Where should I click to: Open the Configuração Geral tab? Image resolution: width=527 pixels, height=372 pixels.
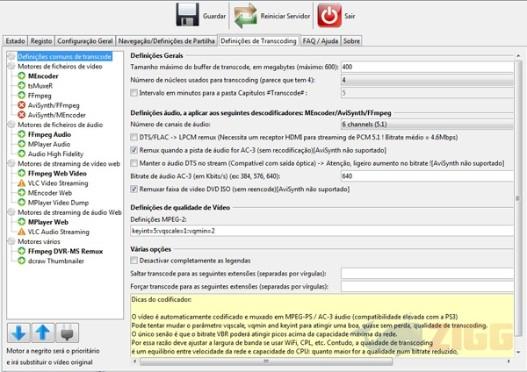[x=85, y=41]
